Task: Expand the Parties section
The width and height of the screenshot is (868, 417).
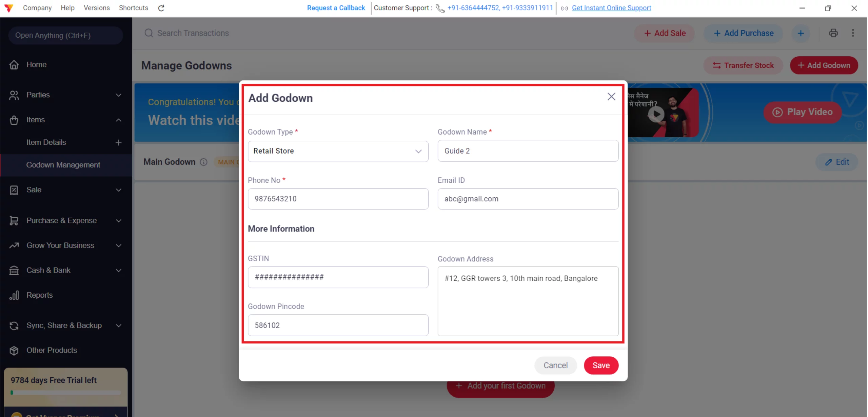Action: pos(118,95)
